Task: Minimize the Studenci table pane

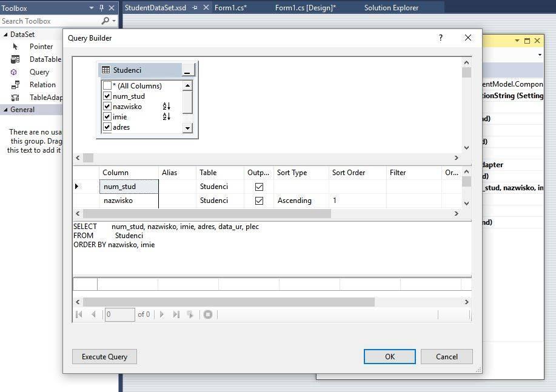Action: (x=187, y=70)
